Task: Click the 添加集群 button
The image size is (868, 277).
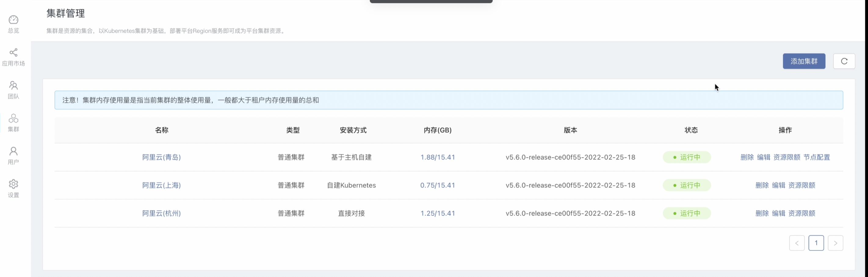Action: coord(804,61)
